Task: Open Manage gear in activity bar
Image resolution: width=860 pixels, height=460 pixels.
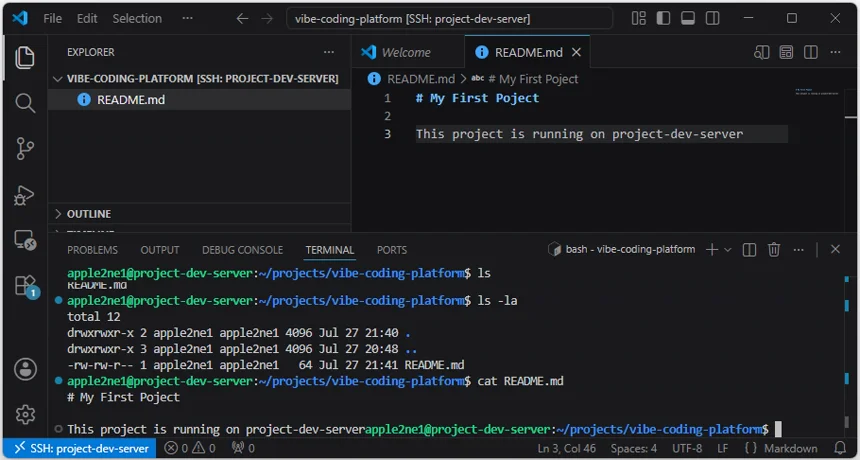Action: (x=25, y=414)
